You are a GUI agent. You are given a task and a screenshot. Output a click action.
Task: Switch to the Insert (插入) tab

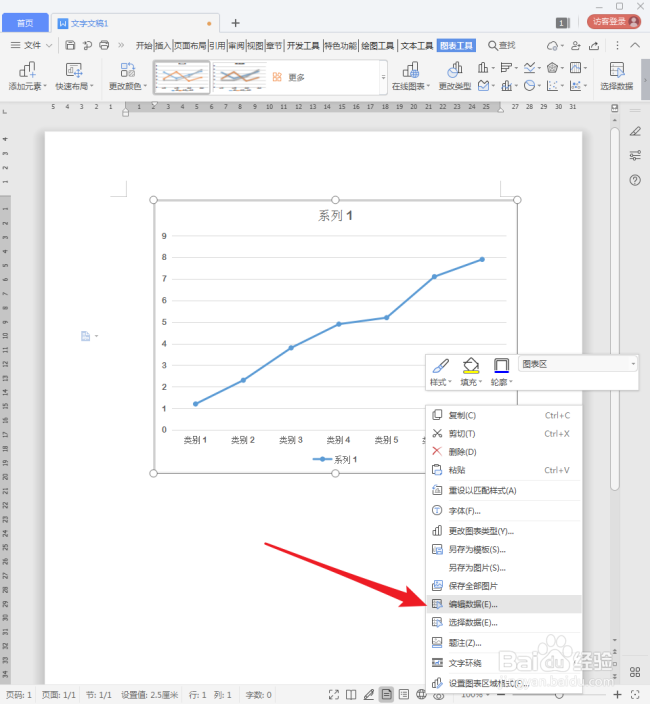coord(162,45)
